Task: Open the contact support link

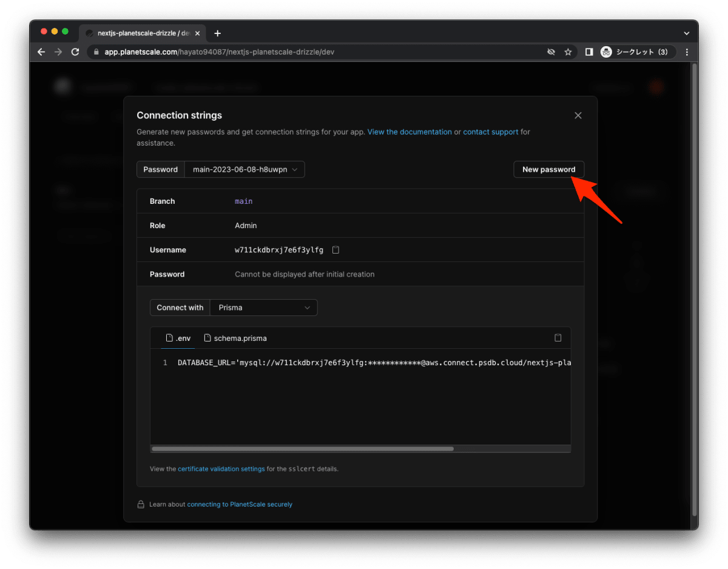Action: [x=491, y=132]
